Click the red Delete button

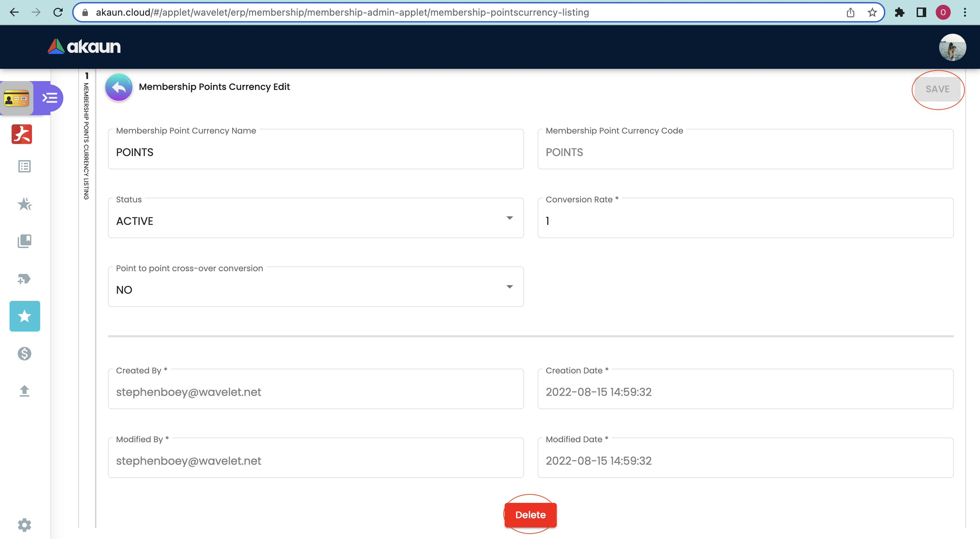[530, 514]
